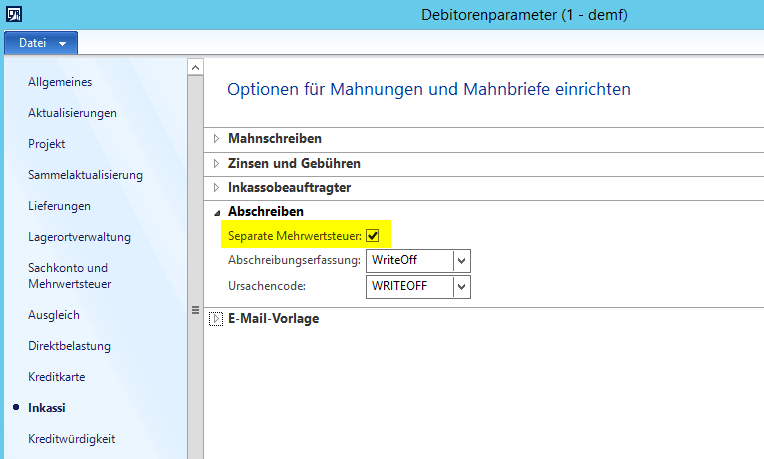Open the Projekt settings page
Viewport: 764px width, 459px height.
(47, 144)
